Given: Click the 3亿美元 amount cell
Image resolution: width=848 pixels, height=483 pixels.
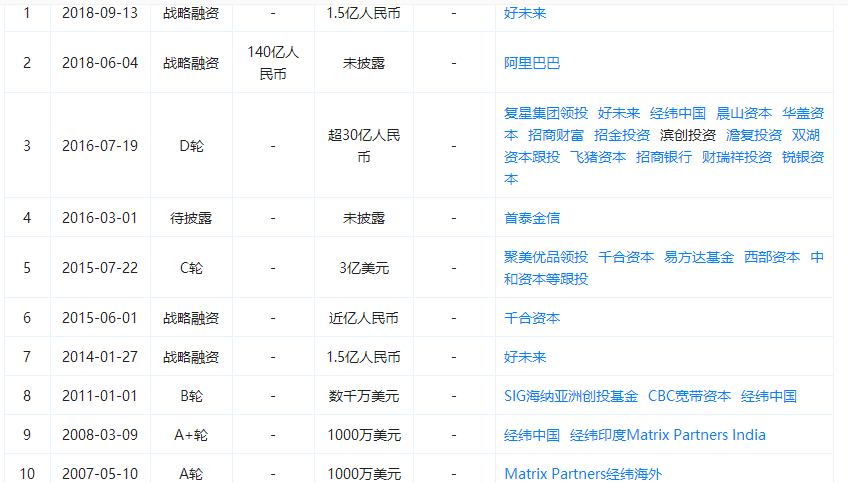Looking at the screenshot, I should (364, 268).
